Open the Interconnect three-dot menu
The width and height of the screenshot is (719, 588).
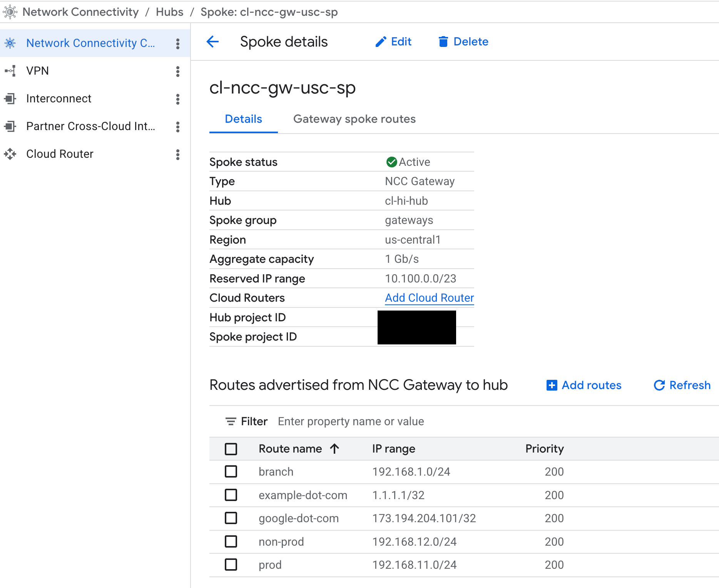pos(178,99)
